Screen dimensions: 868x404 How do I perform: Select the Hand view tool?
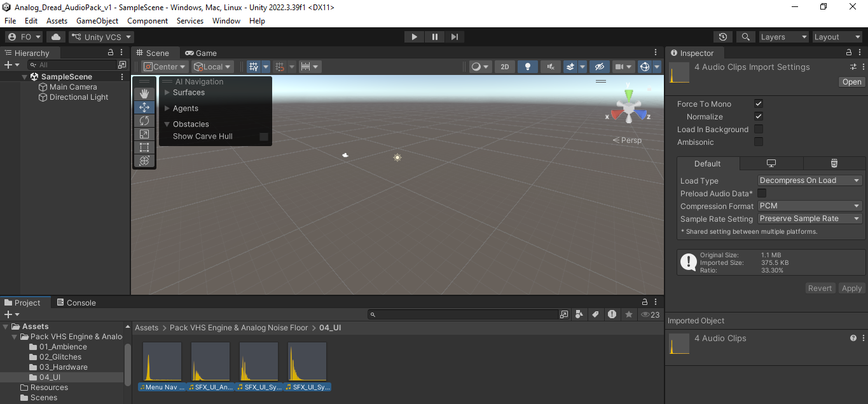144,94
